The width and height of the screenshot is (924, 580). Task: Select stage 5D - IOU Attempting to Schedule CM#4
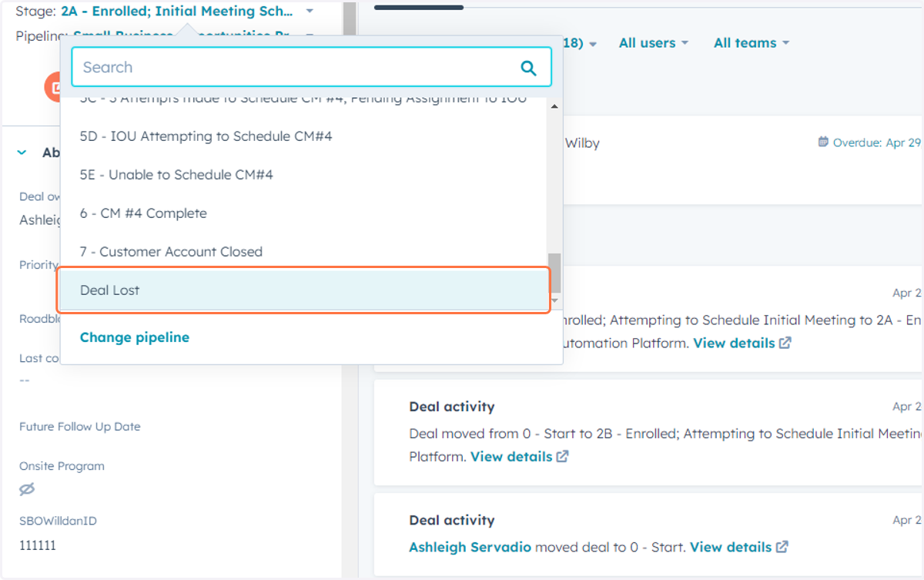[x=303, y=136]
